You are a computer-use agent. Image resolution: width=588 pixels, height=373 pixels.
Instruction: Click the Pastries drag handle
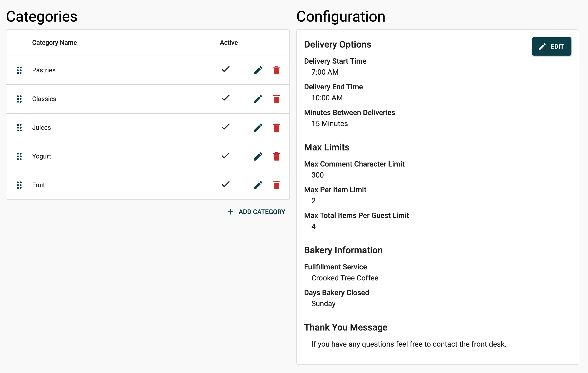(x=19, y=70)
